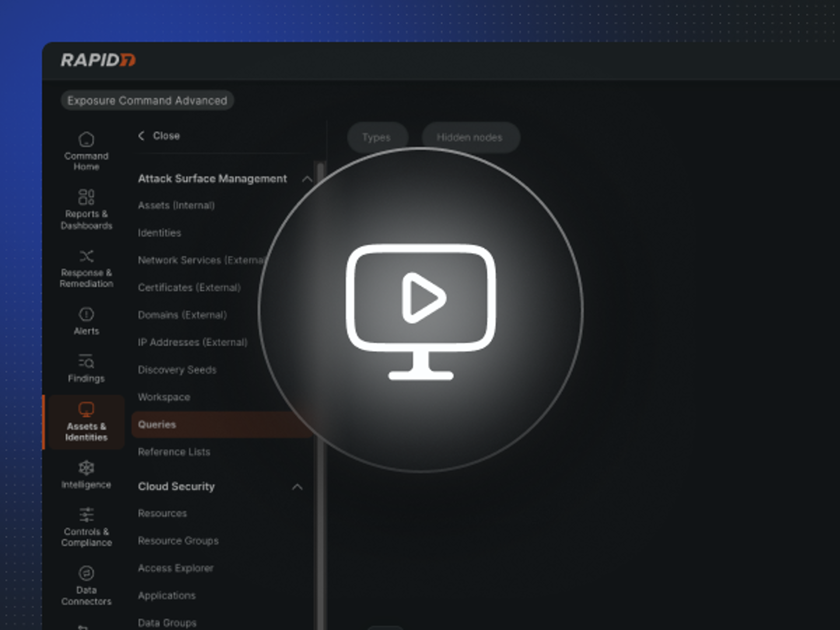Open the Intelligence icon

[x=86, y=468]
